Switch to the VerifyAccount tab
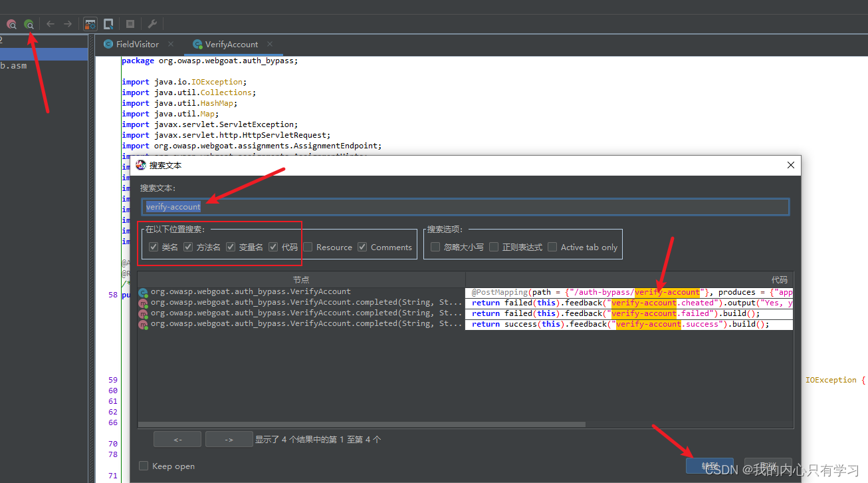Image resolution: width=868 pixels, height=483 pixels. (232, 44)
